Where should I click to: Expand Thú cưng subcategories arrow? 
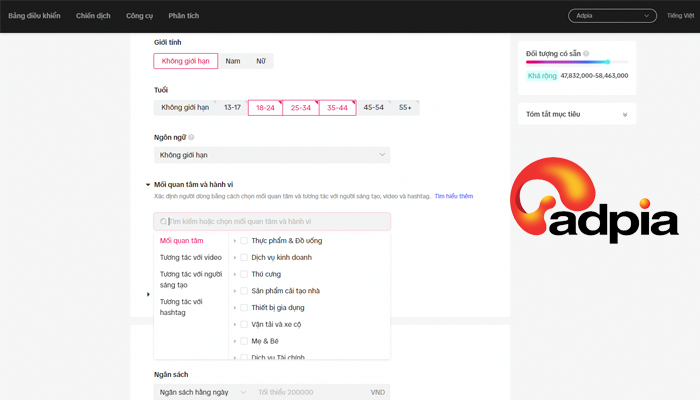click(235, 274)
